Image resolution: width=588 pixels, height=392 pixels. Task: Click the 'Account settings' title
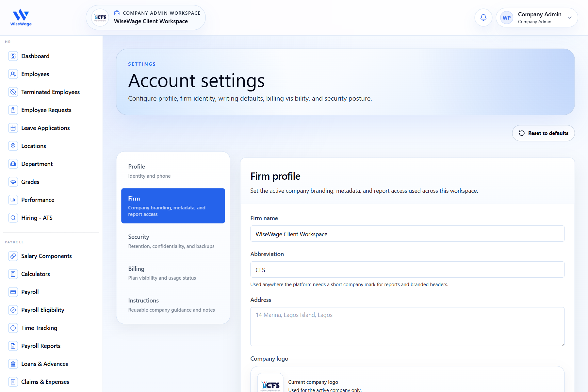(x=196, y=81)
